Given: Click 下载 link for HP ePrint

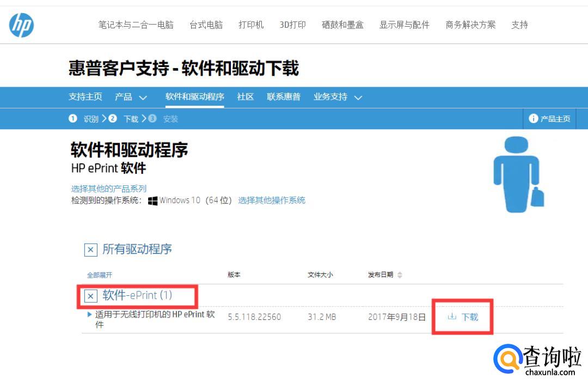Looking at the screenshot, I should click(469, 317).
